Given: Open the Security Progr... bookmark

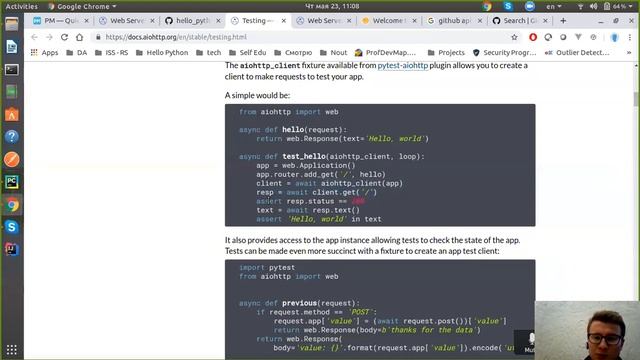Looking at the screenshot, I should pos(504,53).
